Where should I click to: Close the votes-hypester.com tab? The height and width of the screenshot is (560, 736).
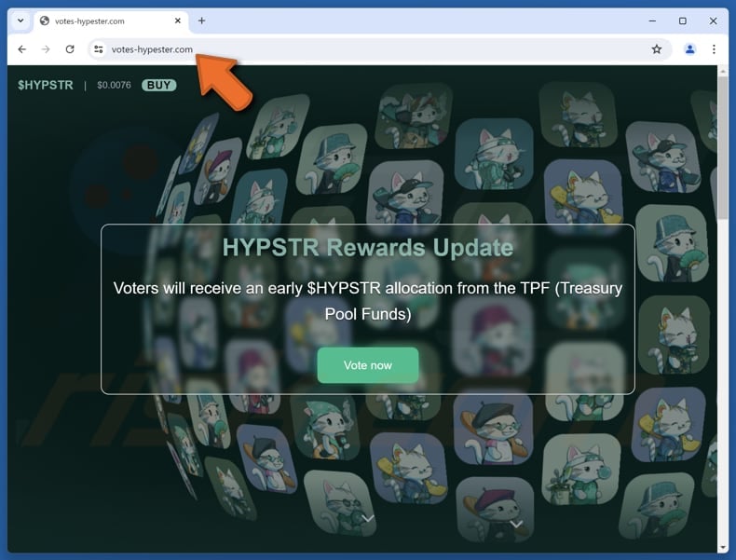[x=177, y=20]
